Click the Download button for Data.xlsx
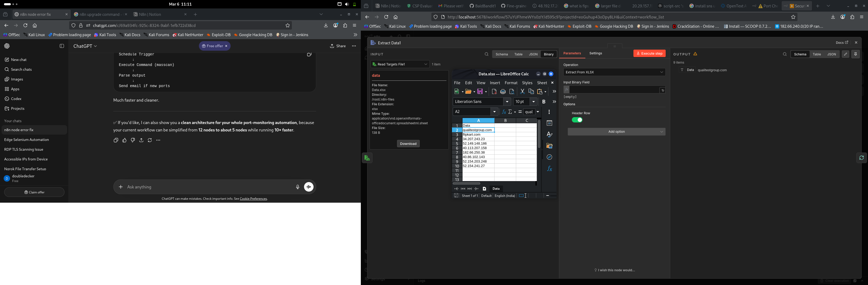This screenshot has width=868, height=285. (408, 144)
